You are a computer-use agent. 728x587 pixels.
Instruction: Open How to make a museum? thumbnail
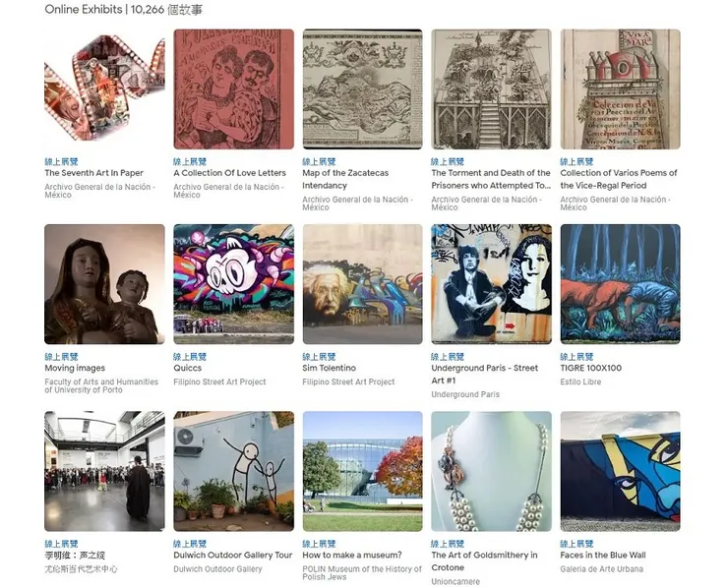coord(363,471)
